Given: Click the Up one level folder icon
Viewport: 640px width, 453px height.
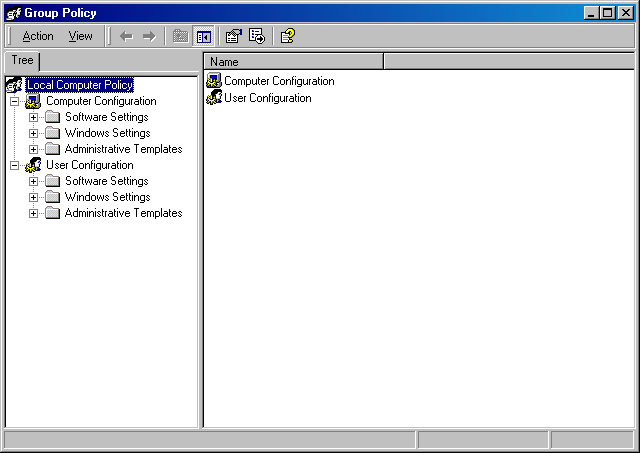Looking at the screenshot, I should click(x=180, y=36).
